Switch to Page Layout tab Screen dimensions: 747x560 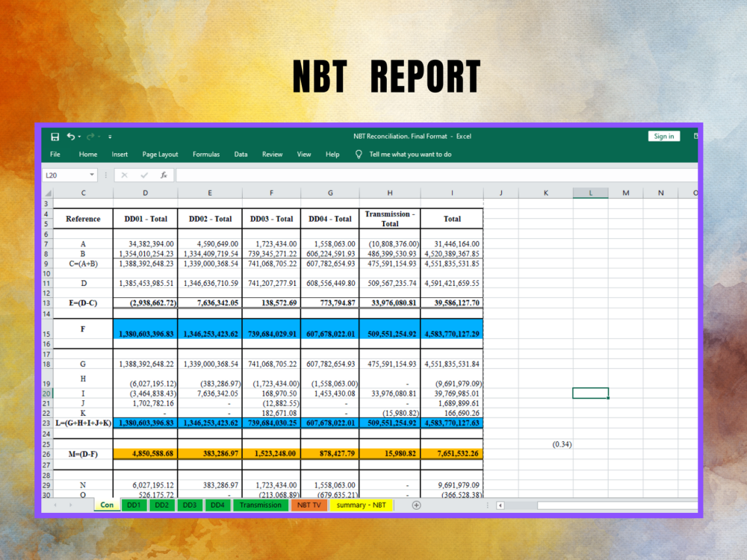pyautogui.click(x=160, y=155)
